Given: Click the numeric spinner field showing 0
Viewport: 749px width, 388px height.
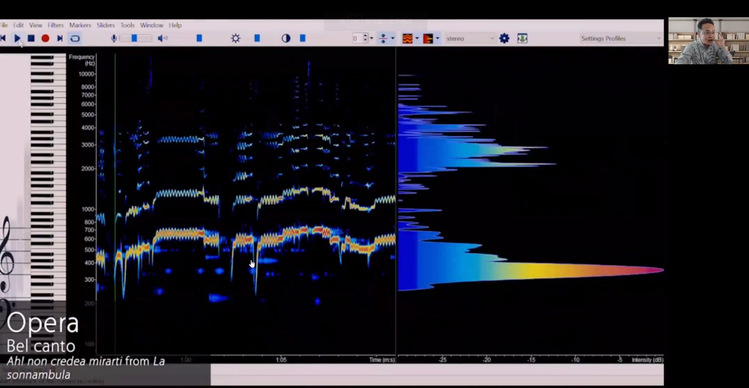Looking at the screenshot, I should point(357,38).
